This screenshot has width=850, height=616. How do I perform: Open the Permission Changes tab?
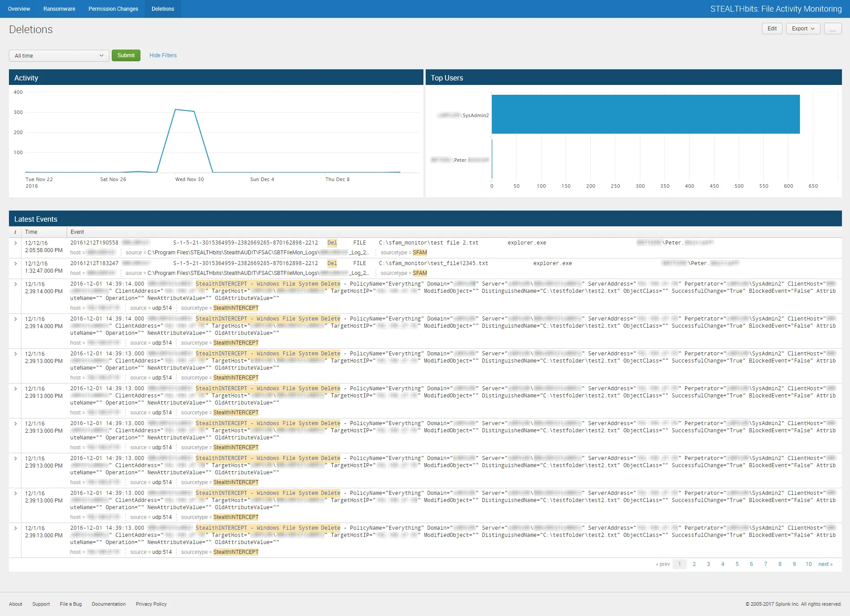point(113,9)
